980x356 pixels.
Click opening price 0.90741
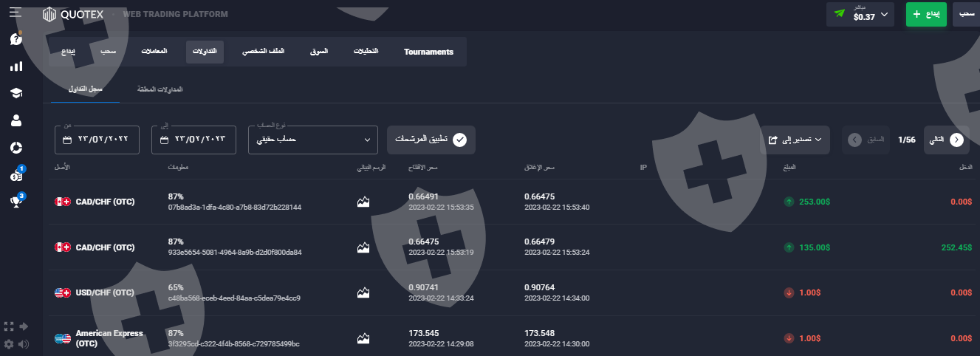click(424, 287)
